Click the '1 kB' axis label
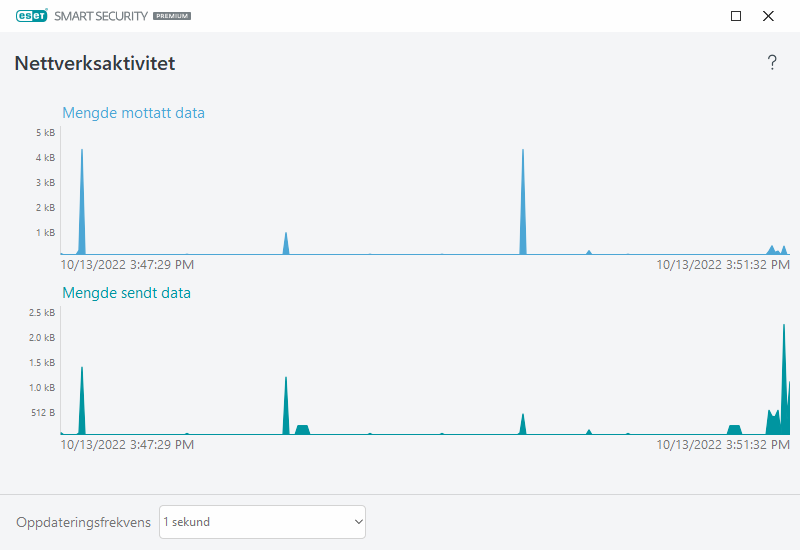 (x=45, y=233)
